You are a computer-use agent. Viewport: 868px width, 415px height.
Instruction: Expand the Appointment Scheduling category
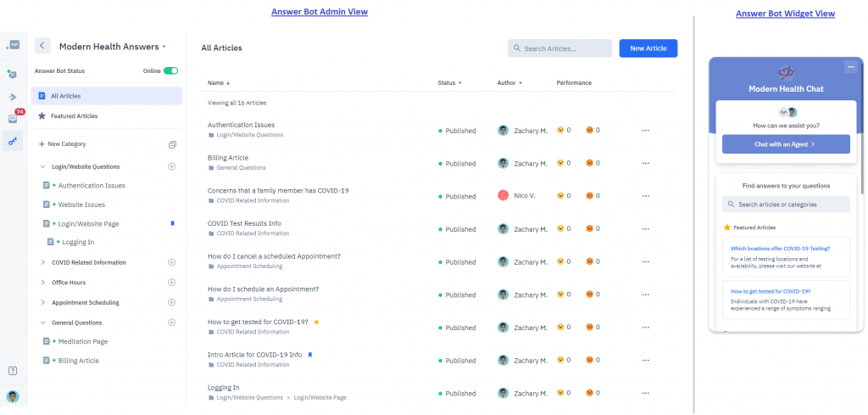tap(42, 302)
